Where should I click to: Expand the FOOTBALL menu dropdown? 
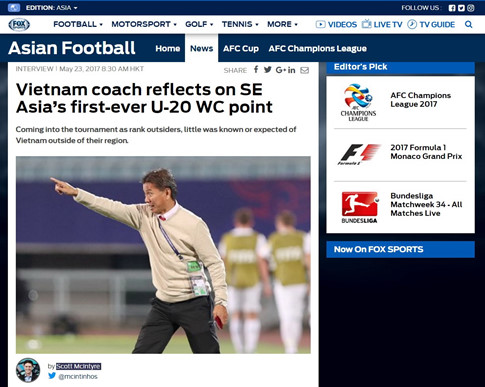tap(78, 24)
